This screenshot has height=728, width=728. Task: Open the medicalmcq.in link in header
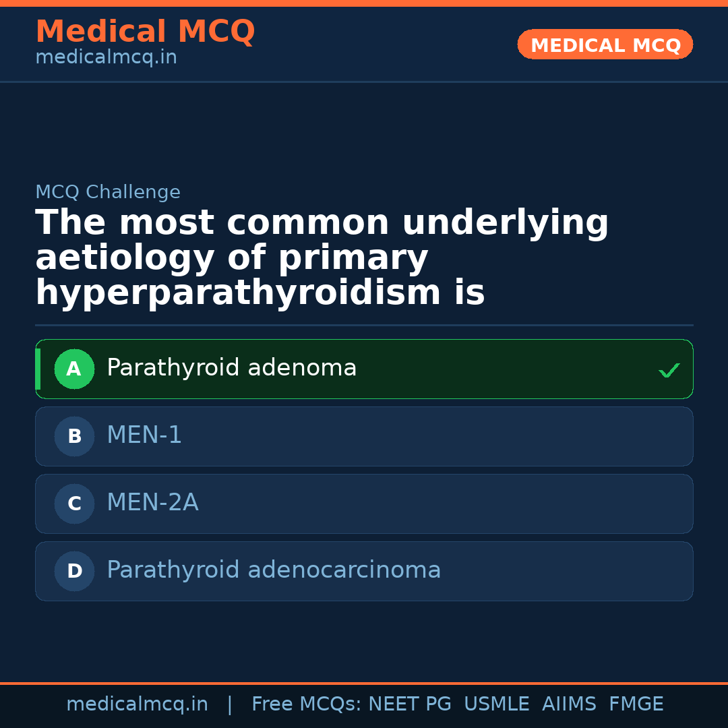point(106,57)
